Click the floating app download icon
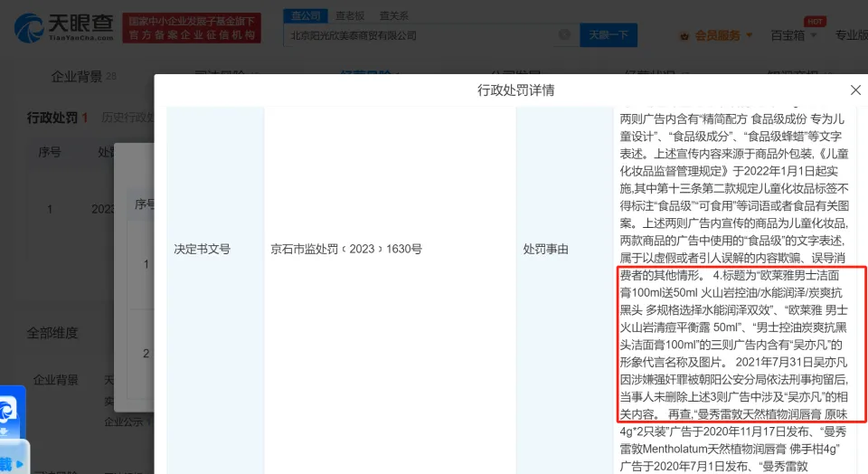 12,412
